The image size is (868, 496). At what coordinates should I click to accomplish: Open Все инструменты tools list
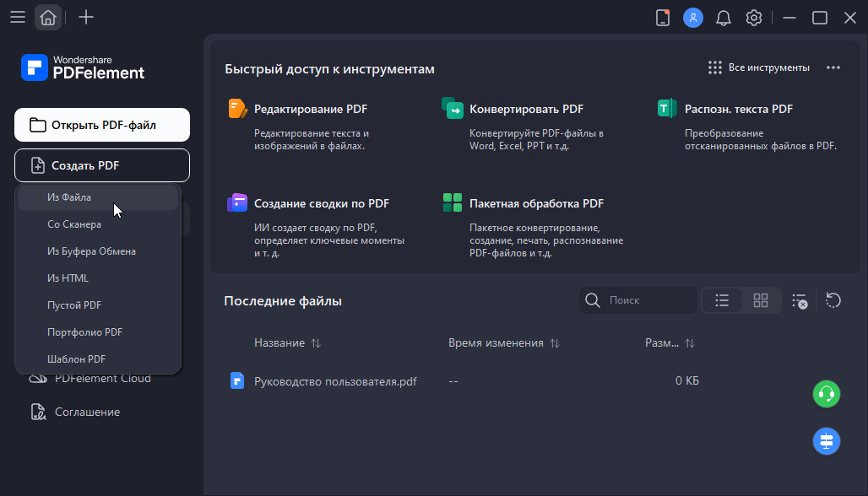click(x=758, y=67)
